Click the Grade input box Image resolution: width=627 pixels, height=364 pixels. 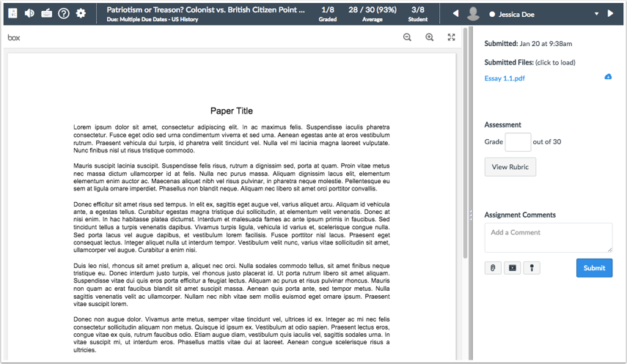click(518, 142)
